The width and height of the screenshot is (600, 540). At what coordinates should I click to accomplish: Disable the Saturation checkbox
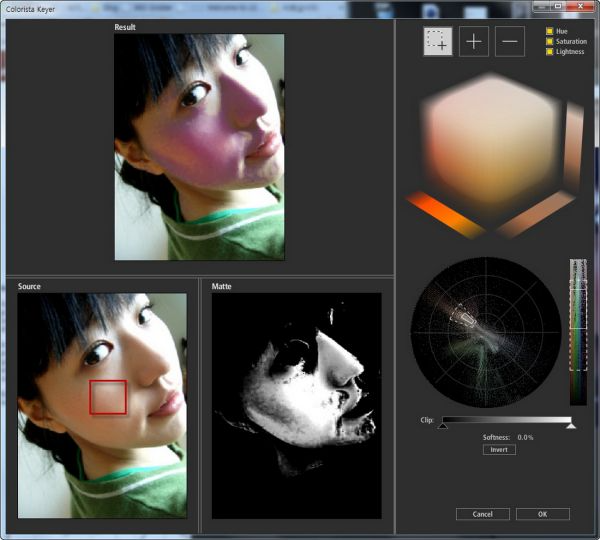(550, 41)
